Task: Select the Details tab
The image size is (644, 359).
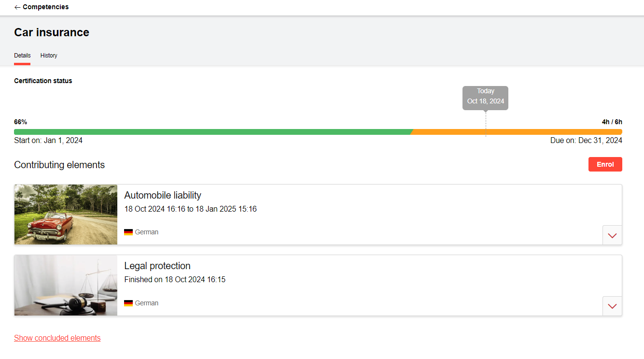Action: point(22,56)
